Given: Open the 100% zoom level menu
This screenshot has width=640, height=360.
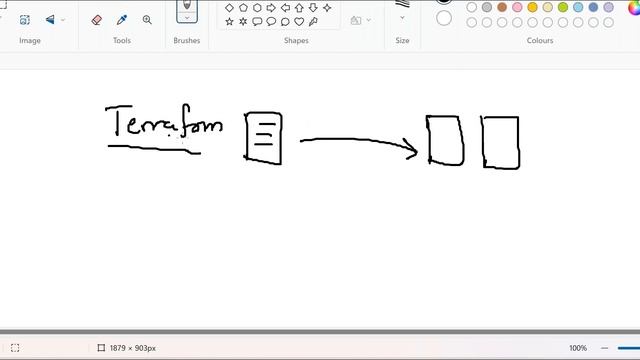Looking at the screenshot, I should (578, 348).
